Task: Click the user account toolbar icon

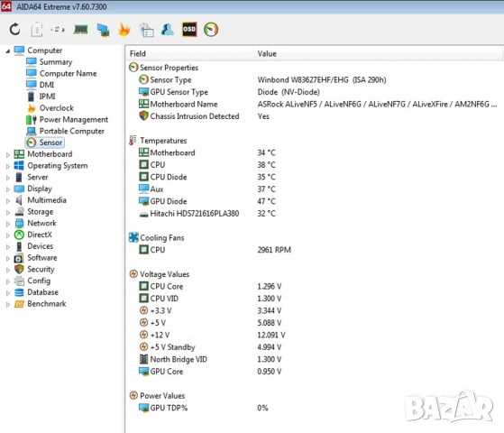Action: (x=168, y=29)
